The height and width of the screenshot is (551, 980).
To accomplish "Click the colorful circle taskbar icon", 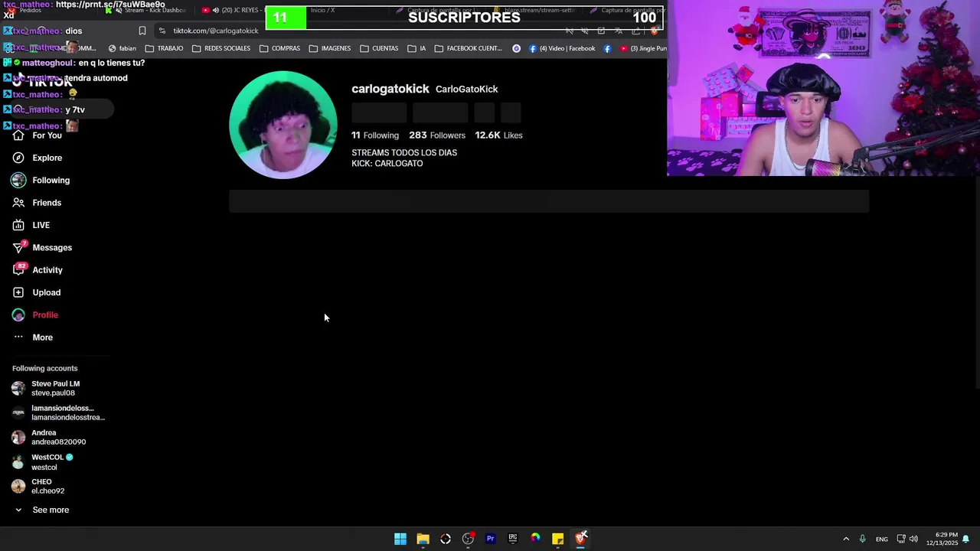I will point(535,539).
